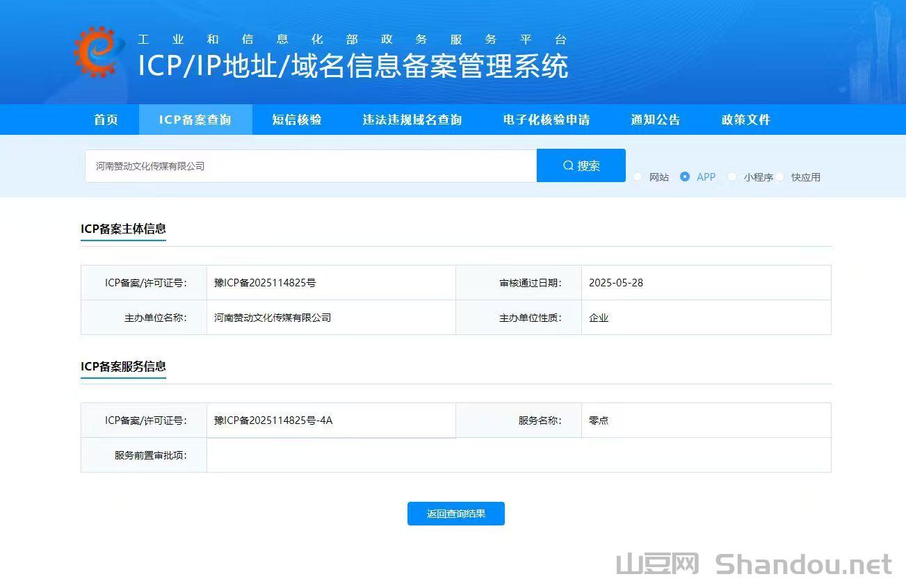The image size is (906, 588).
Task: Open the 通知公告 notices page
Action: (656, 120)
